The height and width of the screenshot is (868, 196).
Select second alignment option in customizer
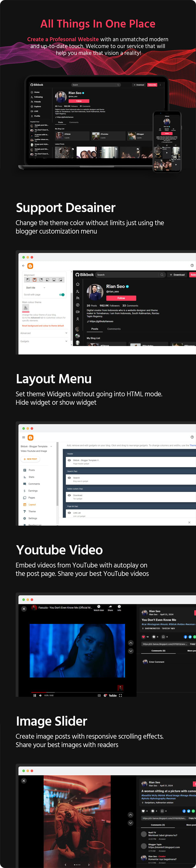point(34,280)
